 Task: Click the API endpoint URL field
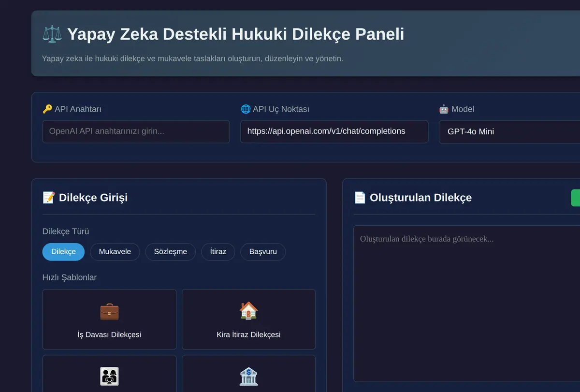coord(334,131)
